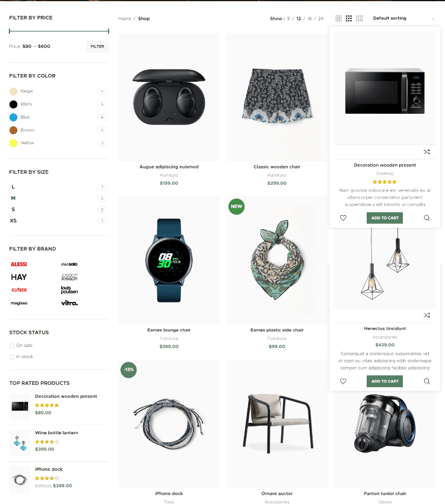Compare the Henectus tincidunt product
This screenshot has height=504, width=445.
[427, 315]
